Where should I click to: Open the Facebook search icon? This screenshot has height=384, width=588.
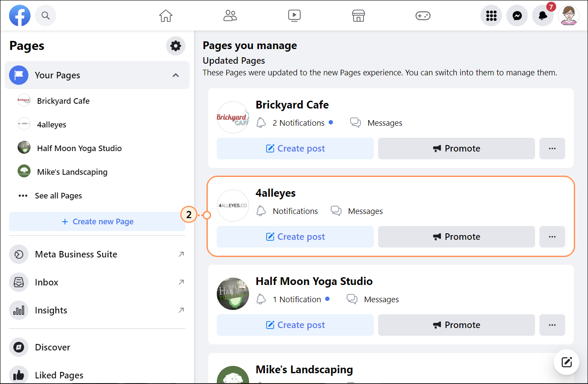coord(46,16)
